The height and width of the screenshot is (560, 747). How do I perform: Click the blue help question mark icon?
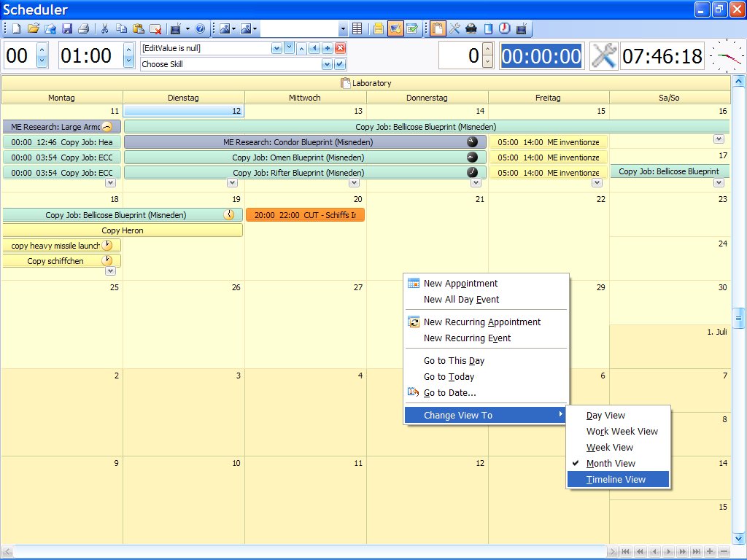[x=201, y=29]
